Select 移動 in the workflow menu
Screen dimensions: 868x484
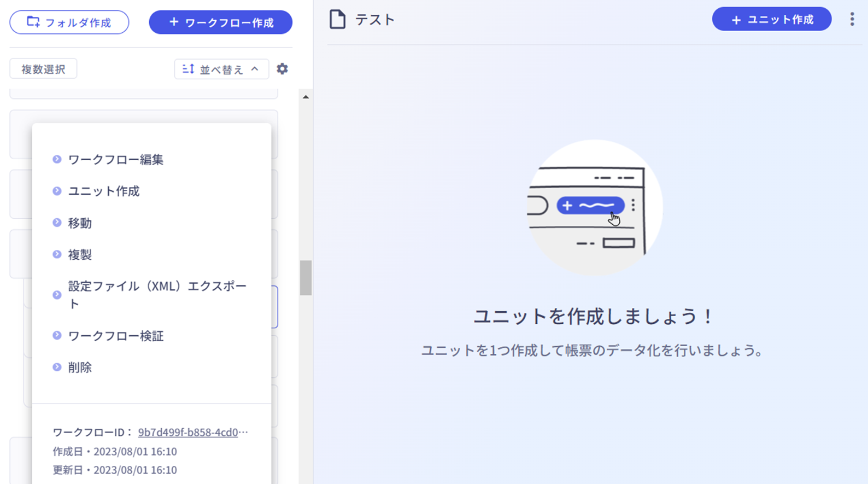click(80, 223)
